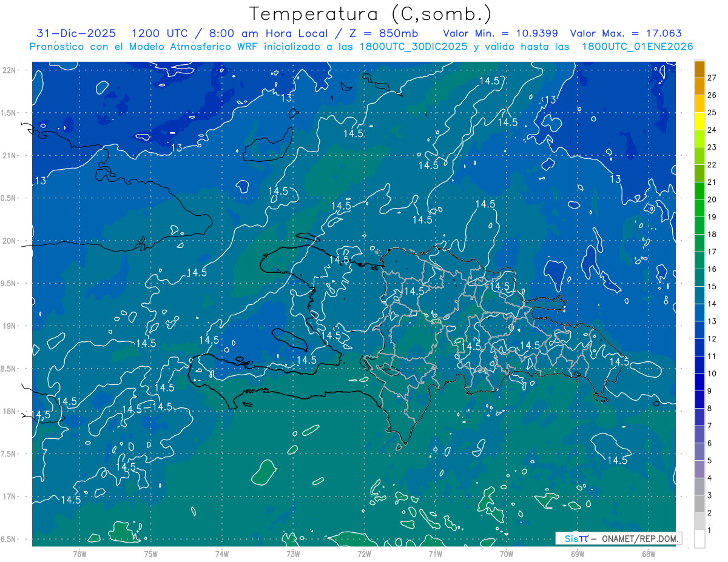Click the '21' colorbar label
The height and width of the screenshot is (562, 728).
point(712,182)
